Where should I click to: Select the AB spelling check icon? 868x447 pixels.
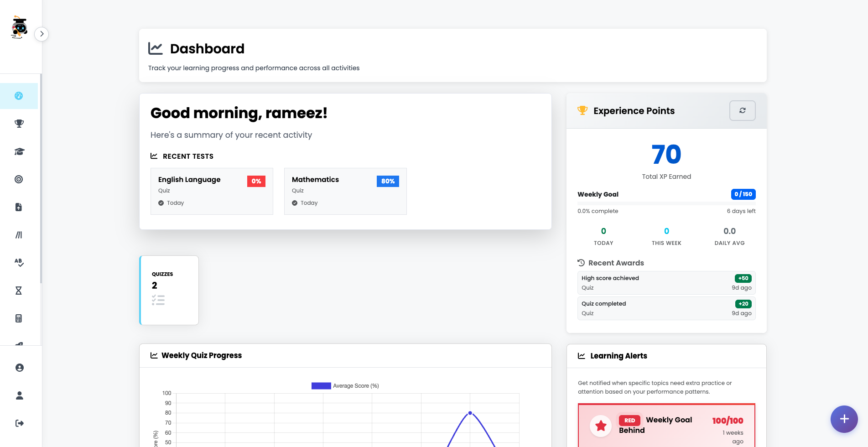click(x=19, y=263)
